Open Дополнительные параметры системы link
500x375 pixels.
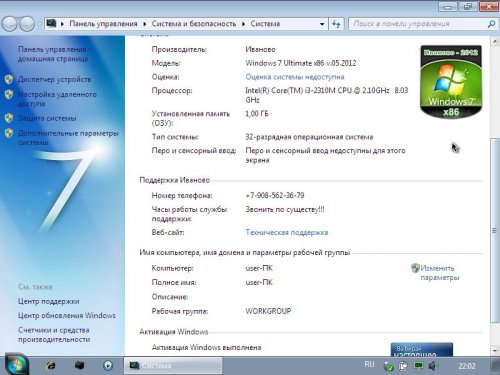click(x=68, y=138)
